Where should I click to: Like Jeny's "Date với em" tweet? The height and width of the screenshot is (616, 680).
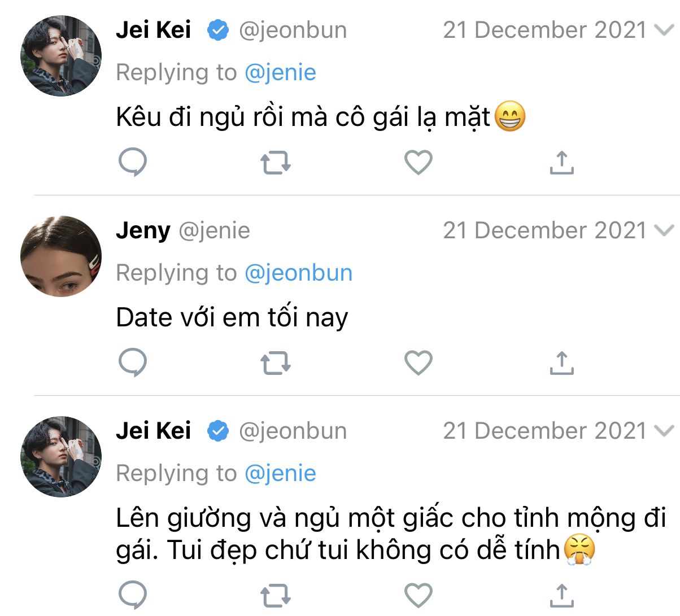419,362
